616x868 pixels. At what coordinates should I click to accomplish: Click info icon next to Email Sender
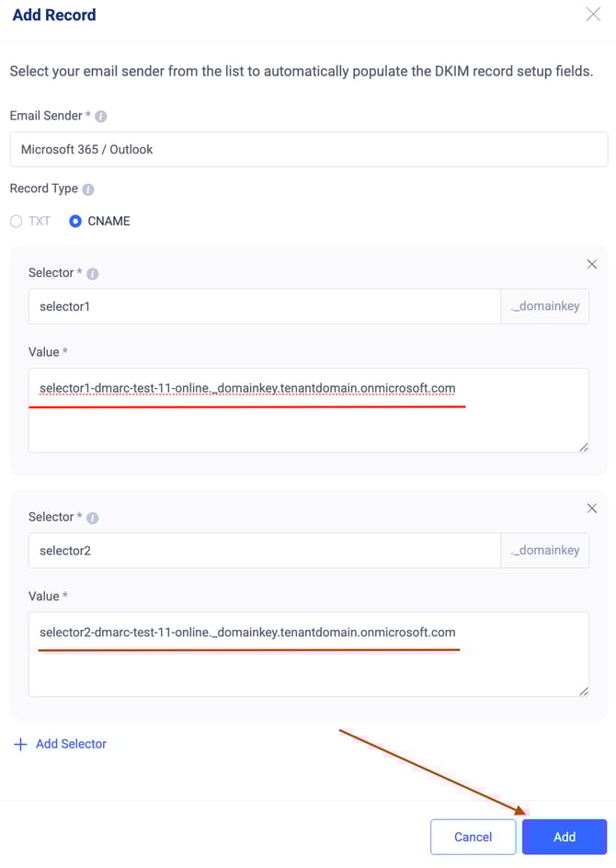point(101,116)
